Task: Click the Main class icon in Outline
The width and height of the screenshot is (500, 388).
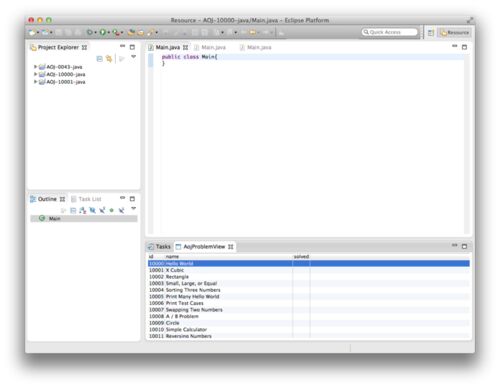Action: click(x=42, y=218)
